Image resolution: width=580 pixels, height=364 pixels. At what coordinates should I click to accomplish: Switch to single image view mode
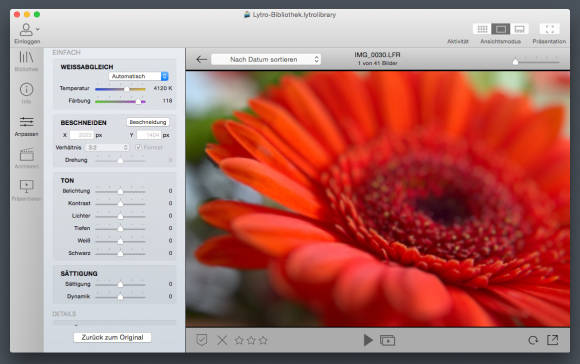pos(501,29)
